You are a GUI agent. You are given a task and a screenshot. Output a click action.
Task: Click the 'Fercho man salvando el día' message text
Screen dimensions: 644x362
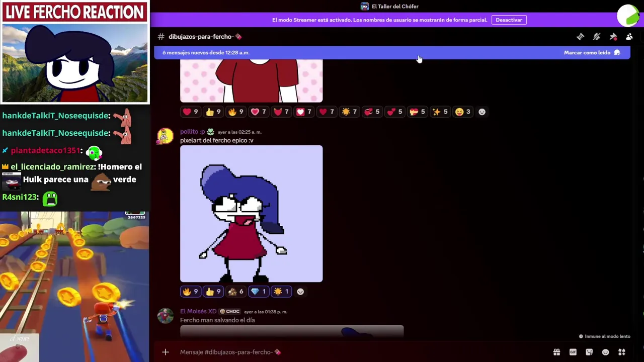(217, 320)
